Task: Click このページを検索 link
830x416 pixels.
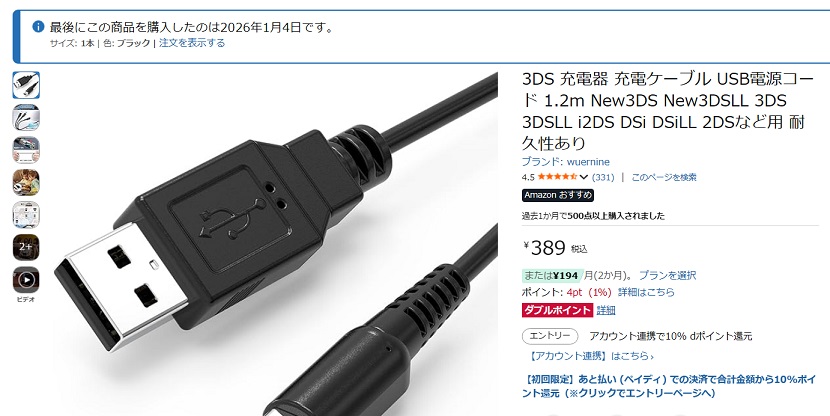Action: coord(664,177)
